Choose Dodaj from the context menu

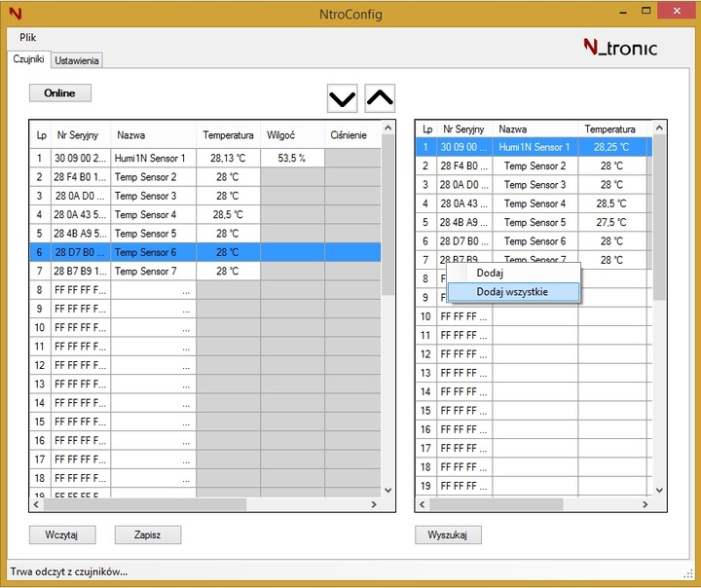click(490, 274)
